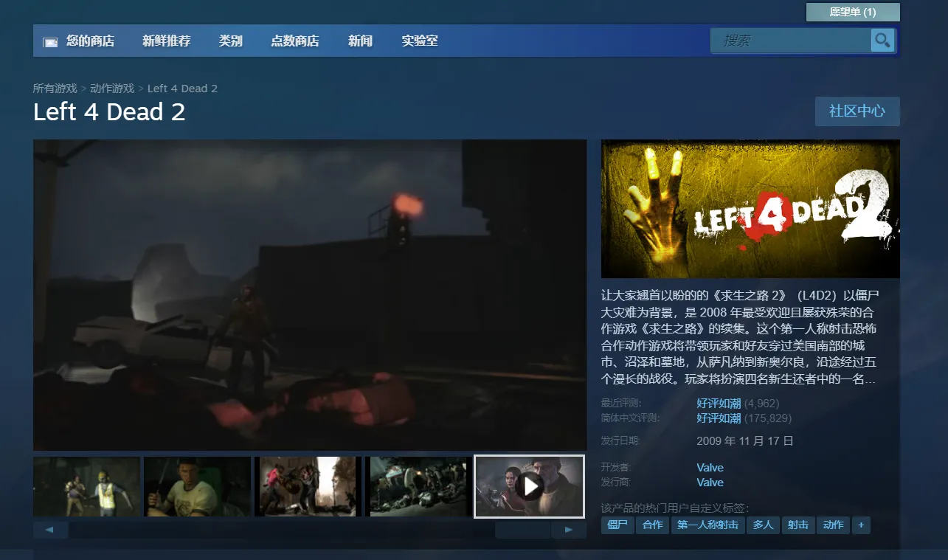Click the plus icon to add tag

pos(860,525)
